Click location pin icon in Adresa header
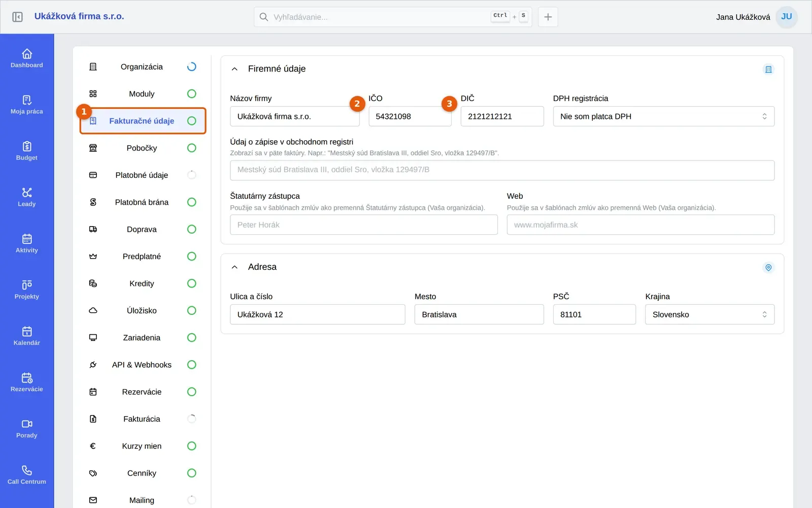This screenshot has height=508, width=812. click(x=768, y=267)
